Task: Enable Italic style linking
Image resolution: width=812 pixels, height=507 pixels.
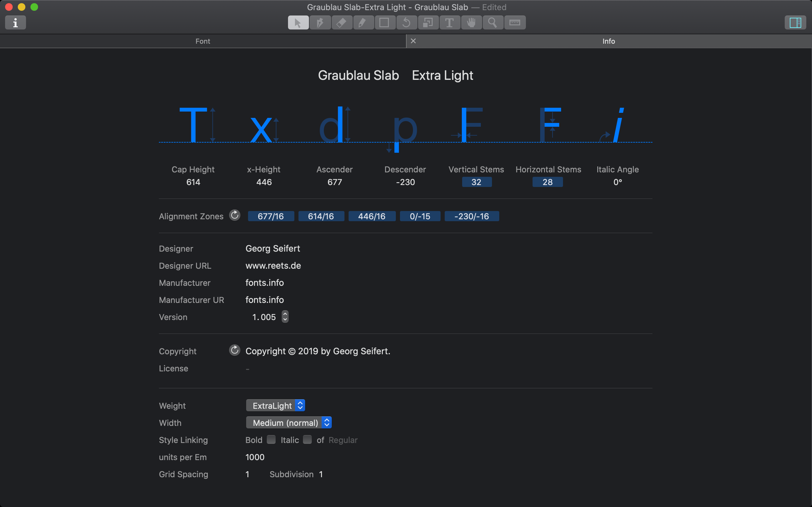Action: [307, 440]
